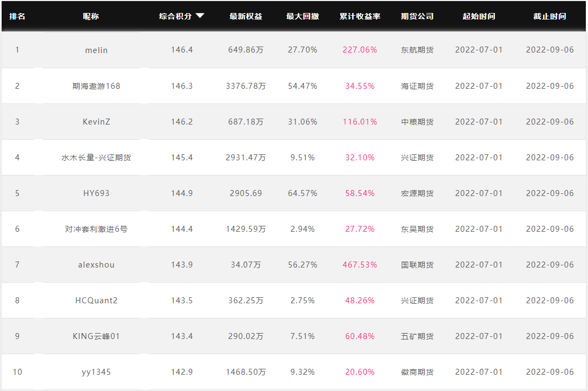Select the nickname 水木长量-兴证期货
Viewport: 588px width, 391px height.
[x=96, y=158]
